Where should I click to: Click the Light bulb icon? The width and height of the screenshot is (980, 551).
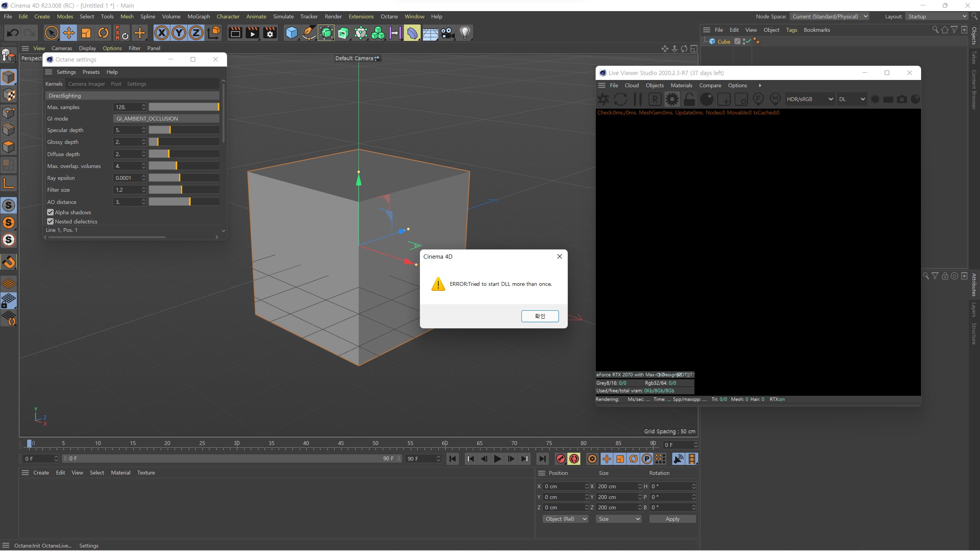point(465,33)
